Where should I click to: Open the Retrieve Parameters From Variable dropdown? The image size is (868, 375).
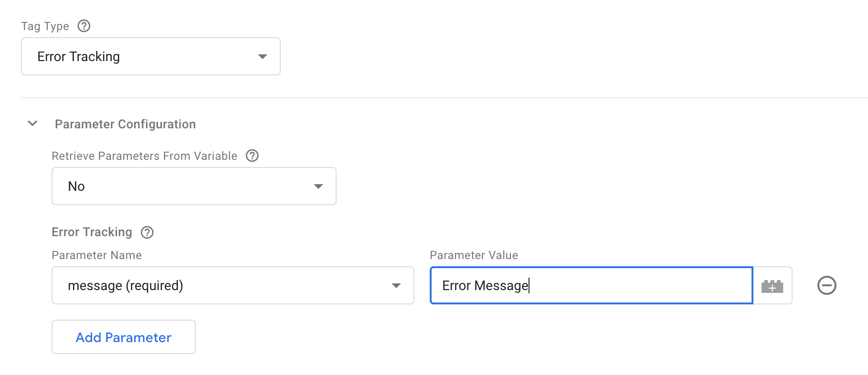click(193, 186)
